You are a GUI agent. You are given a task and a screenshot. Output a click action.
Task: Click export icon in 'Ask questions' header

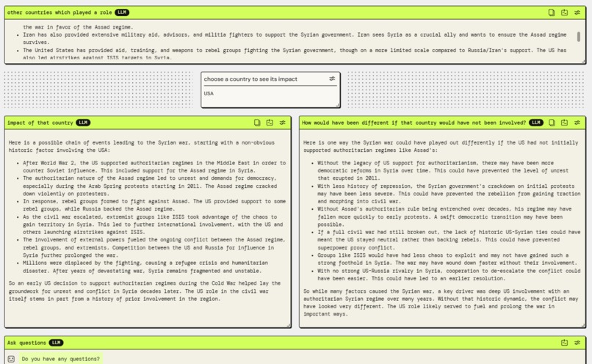point(564,343)
